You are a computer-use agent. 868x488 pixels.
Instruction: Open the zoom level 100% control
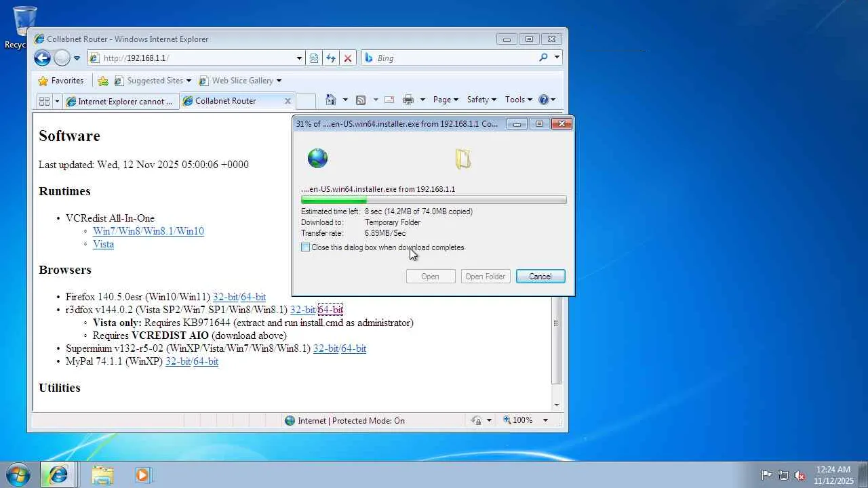click(x=518, y=421)
